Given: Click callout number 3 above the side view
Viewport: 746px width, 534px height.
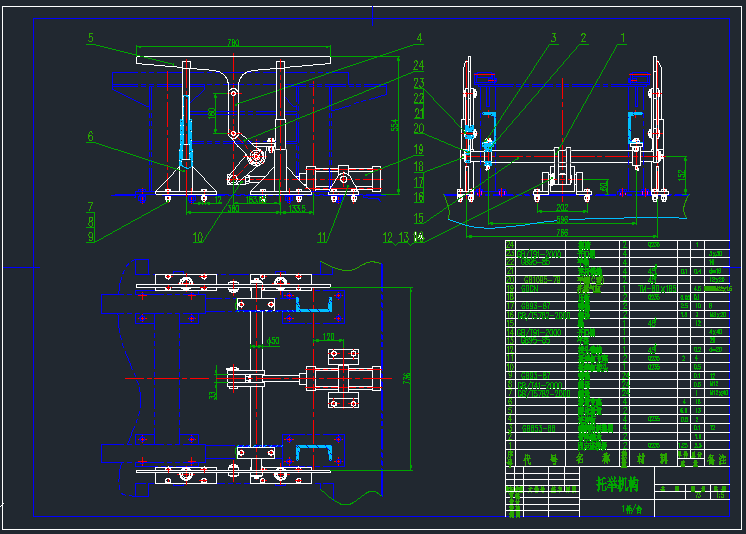Looking at the screenshot, I should [553, 38].
